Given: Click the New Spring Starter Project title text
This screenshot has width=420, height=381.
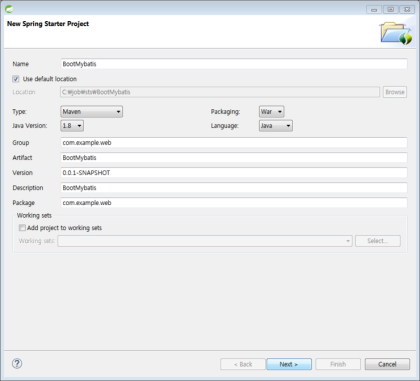Looking at the screenshot, I should pos(48,24).
